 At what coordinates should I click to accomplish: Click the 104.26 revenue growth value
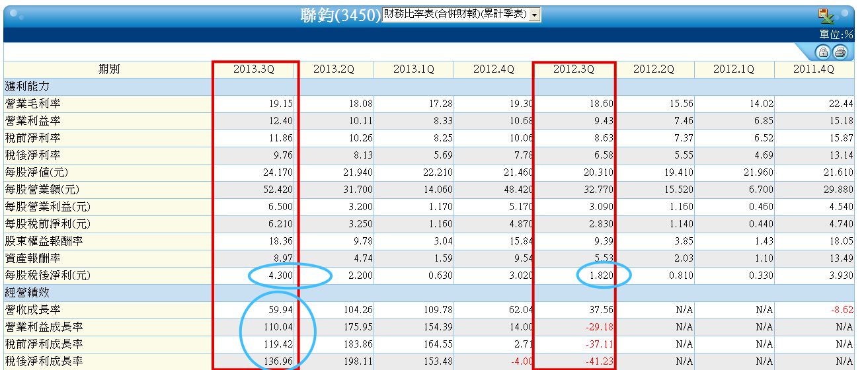click(358, 309)
